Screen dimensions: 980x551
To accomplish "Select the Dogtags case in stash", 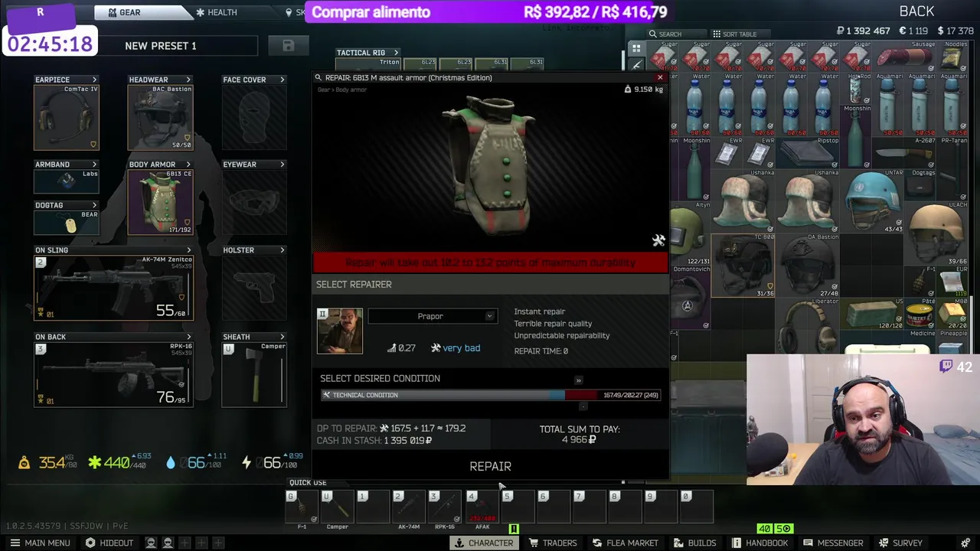I will 920,184.
